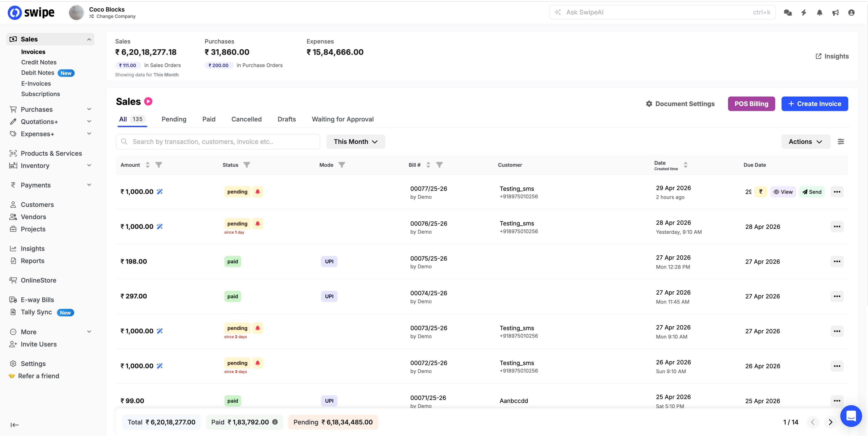Open the user profile icon
This screenshot has height=436, width=868.
[851, 12]
